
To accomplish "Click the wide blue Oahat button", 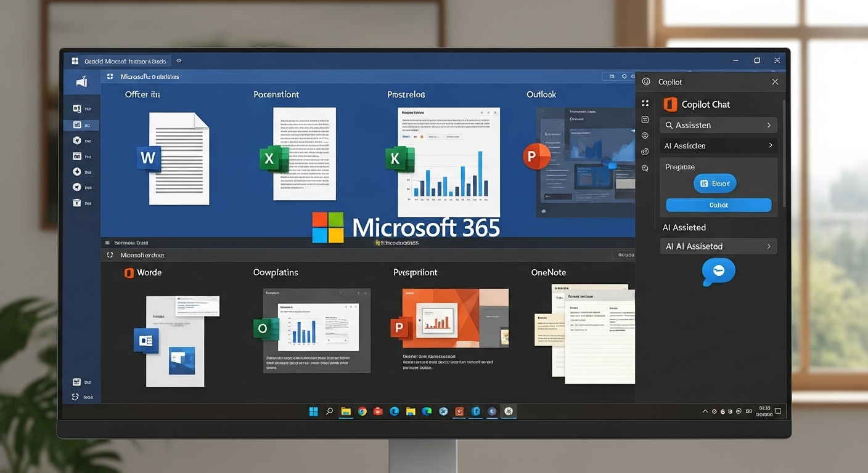I will point(719,205).
